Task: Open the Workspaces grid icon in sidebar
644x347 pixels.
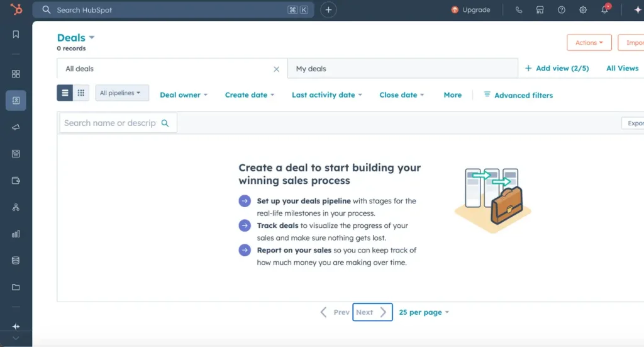Action: pos(16,74)
